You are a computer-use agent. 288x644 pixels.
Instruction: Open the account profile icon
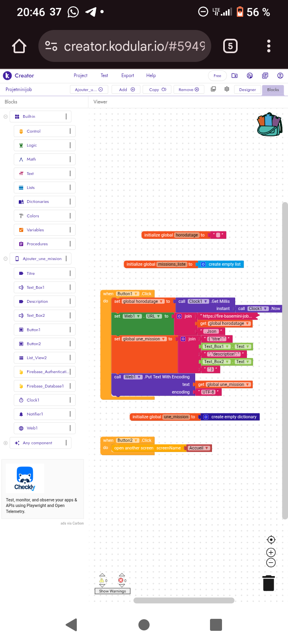click(280, 76)
